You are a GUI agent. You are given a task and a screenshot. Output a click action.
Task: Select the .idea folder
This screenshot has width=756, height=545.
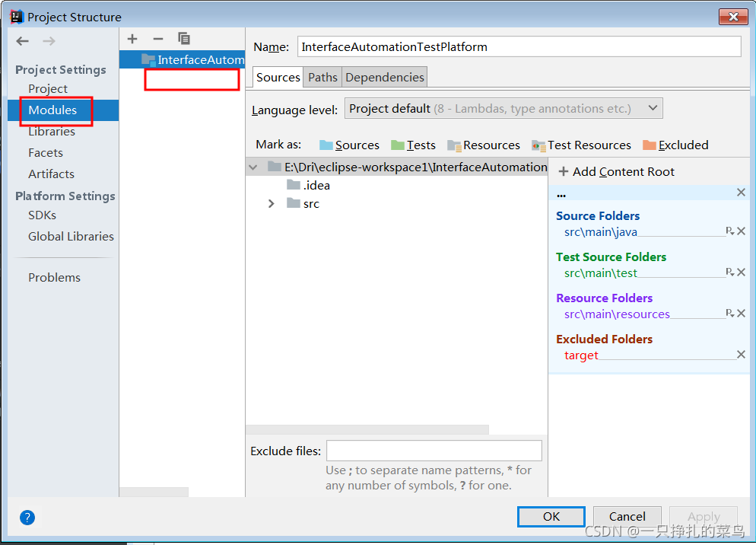click(309, 186)
